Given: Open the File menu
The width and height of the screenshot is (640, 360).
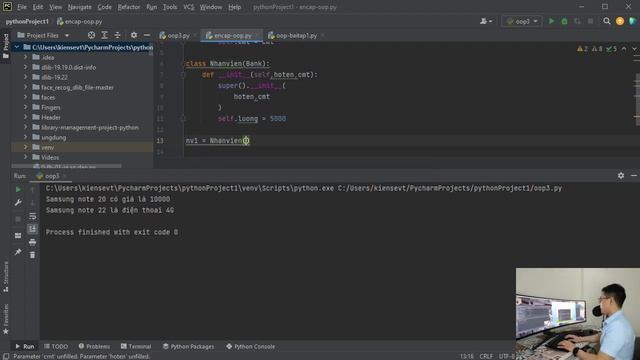Looking at the screenshot, I should coord(22,7).
